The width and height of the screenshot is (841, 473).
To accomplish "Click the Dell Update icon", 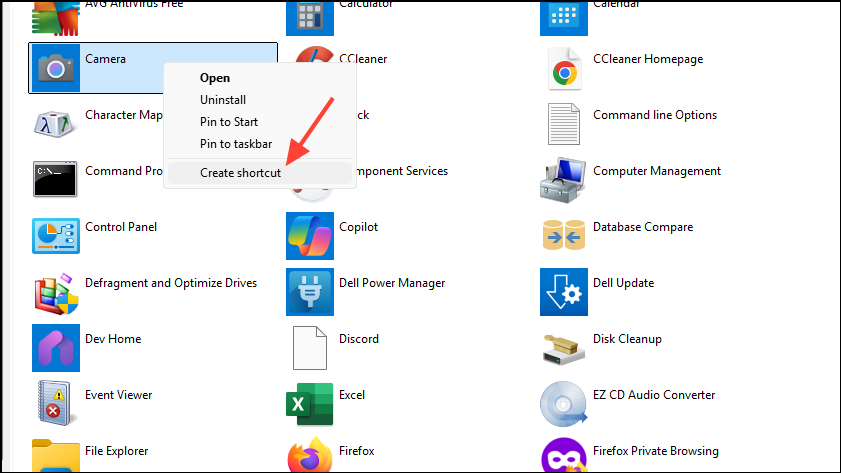I will coord(564,292).
